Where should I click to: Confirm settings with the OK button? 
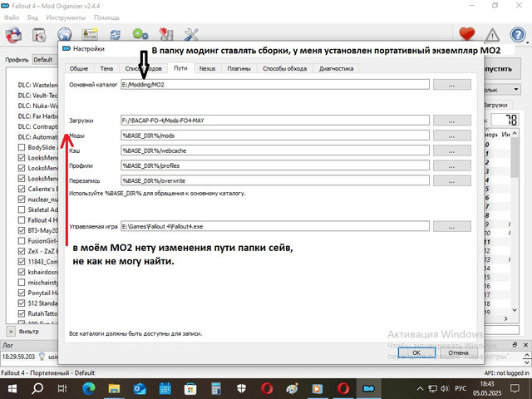[416, 352]
